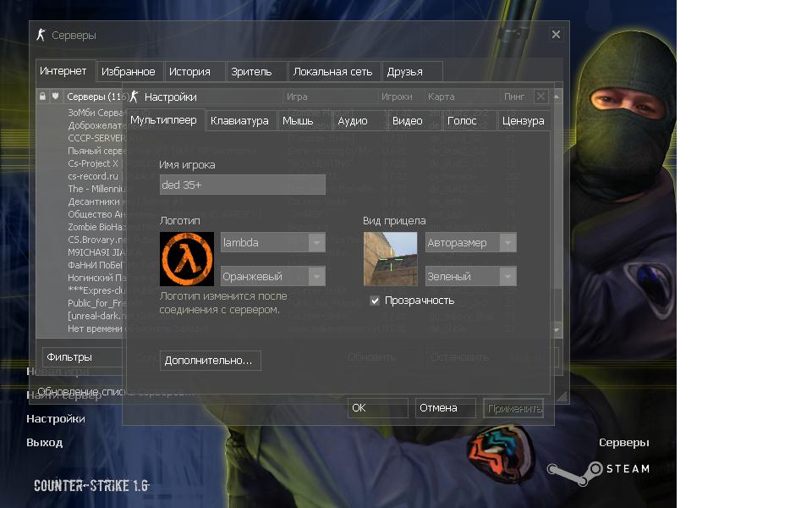Open the lambda logo dropdown
The width and height of the screenshot is (812, 508).
(x=272, y=243)
